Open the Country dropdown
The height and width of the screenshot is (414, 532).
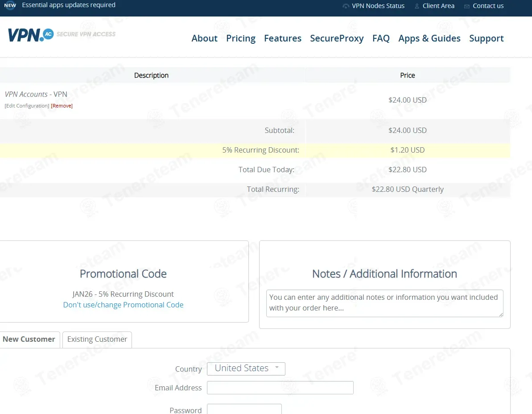coord(246,368)
